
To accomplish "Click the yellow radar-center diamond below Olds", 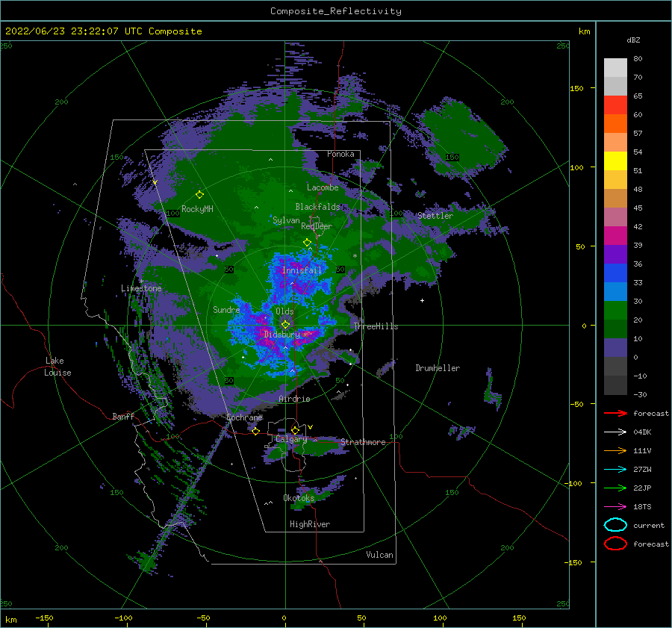I will click(x=285, y=325).
